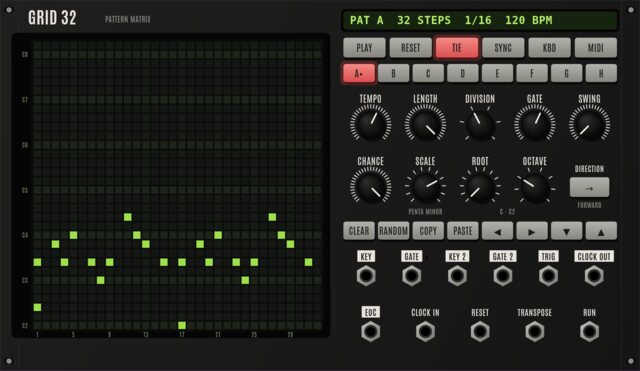Screen dimensions: 640x371
Task: Toggle the DIRECTION forward arrow button
Action: point(589,187)
